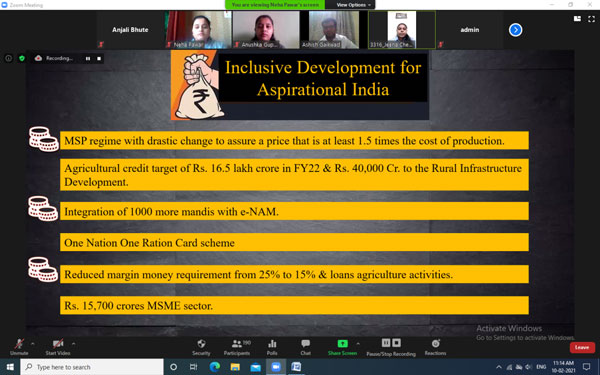The image size is (600, 375).
Task: Open network icon in system tray
Action: pos(509,367)
